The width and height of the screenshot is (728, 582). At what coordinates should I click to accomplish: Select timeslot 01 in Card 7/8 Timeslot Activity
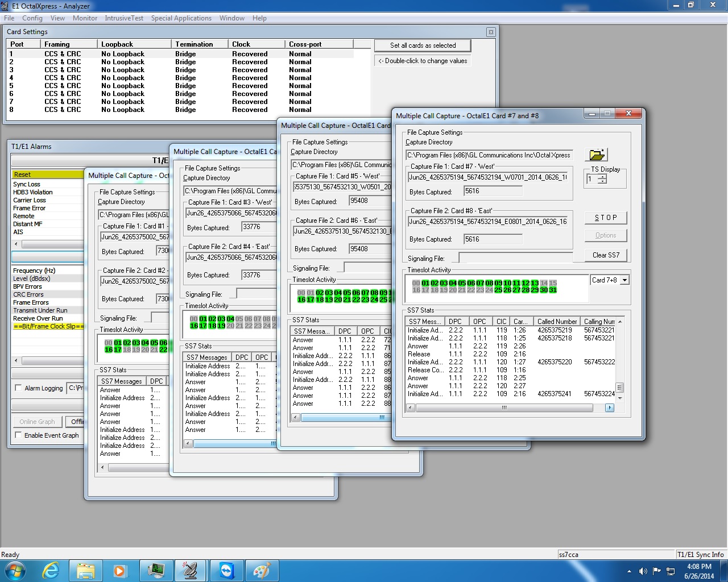[425, 283]
